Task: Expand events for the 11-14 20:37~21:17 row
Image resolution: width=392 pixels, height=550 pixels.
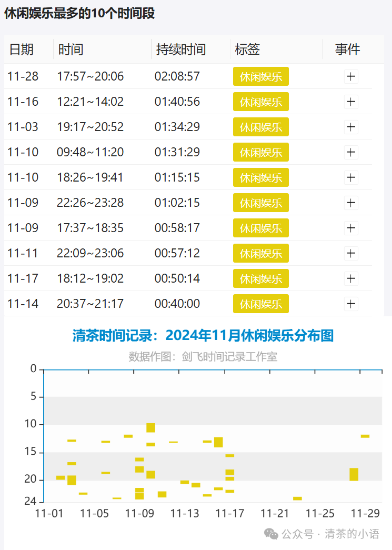Action: (351, 304)
